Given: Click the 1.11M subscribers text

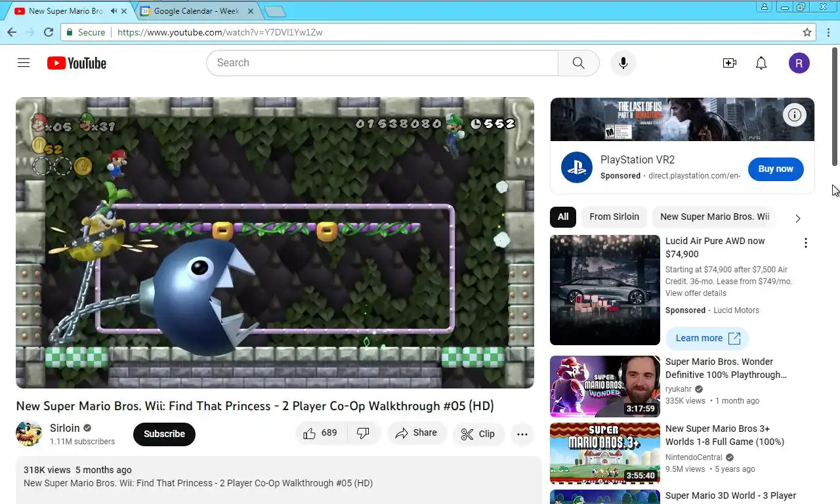Looking at the screenshot, I should 82,442.
